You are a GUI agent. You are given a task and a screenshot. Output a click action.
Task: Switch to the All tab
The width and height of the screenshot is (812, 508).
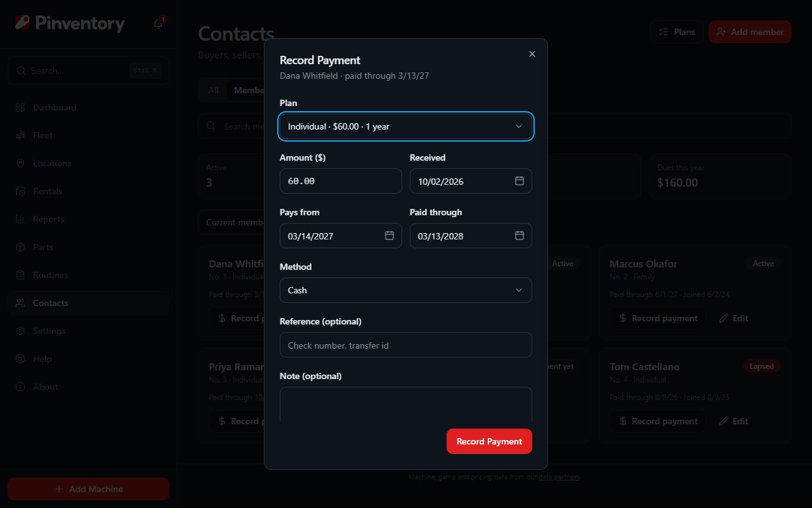tap(213, 90)
